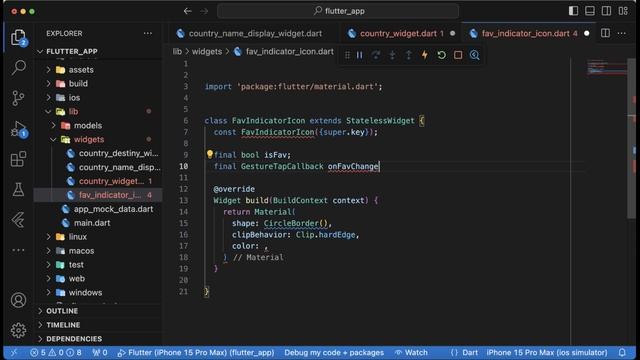
Task: Show additional views ellipsis in activity bar
Action: tap(18, 250)
